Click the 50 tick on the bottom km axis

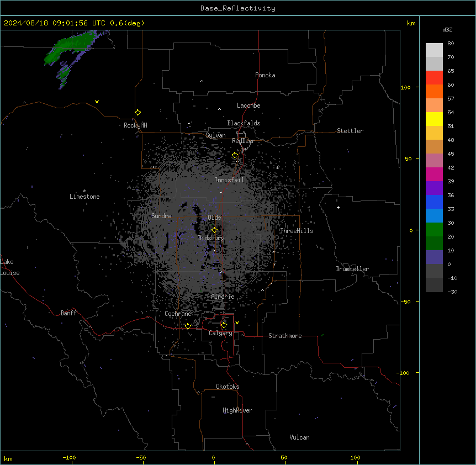tap(284, 457)
